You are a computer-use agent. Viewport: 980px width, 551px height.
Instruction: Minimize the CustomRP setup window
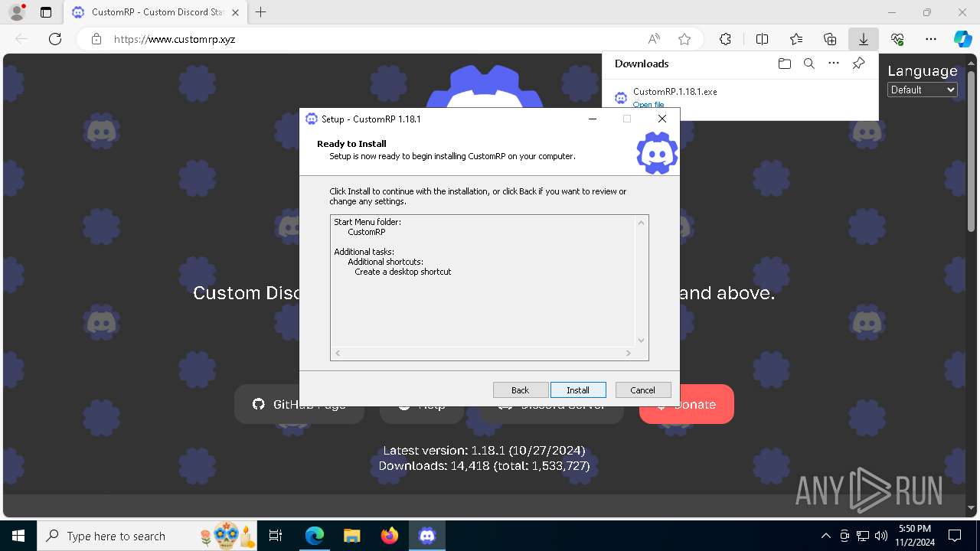pyautogui.click(x=593, y=119)
